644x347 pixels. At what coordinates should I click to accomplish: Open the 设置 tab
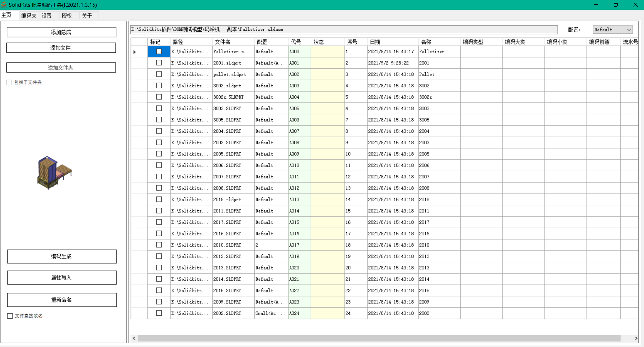47,16
